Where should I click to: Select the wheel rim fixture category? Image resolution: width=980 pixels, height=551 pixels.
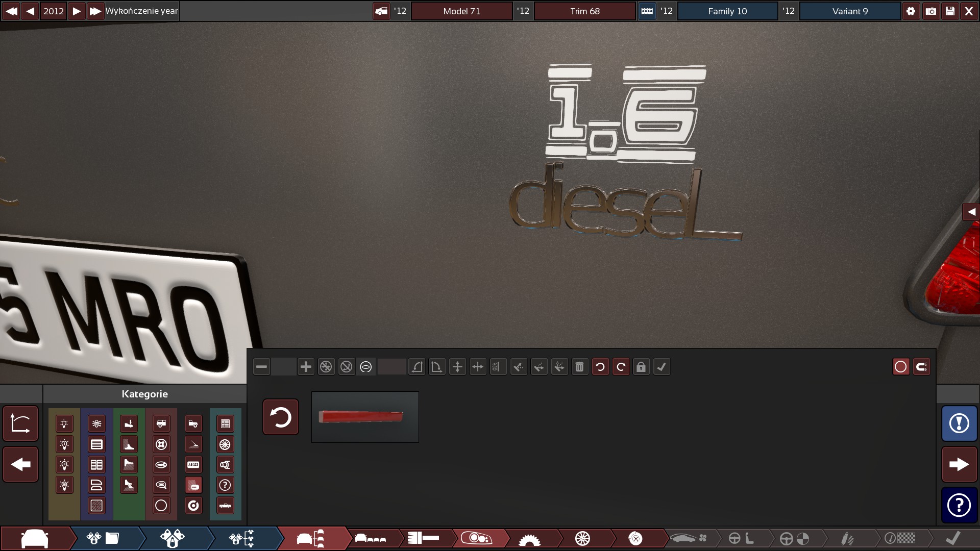coord(225,444)
